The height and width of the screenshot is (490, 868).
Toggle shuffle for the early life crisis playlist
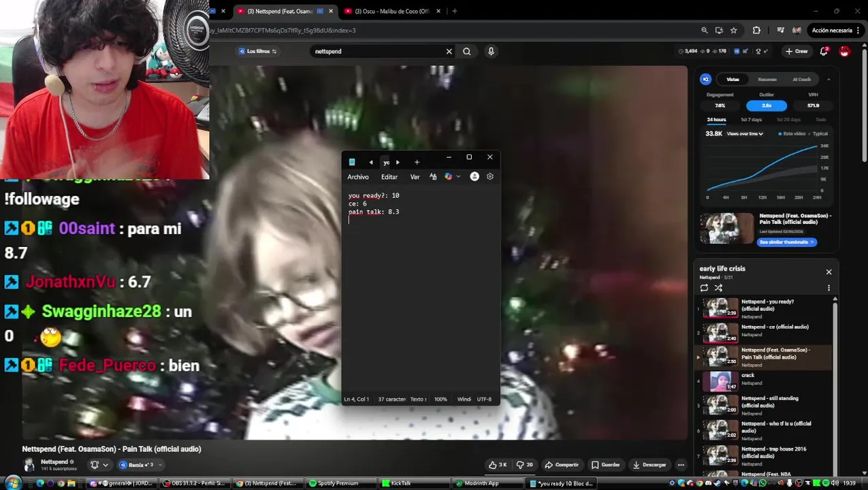pos(718,288)
